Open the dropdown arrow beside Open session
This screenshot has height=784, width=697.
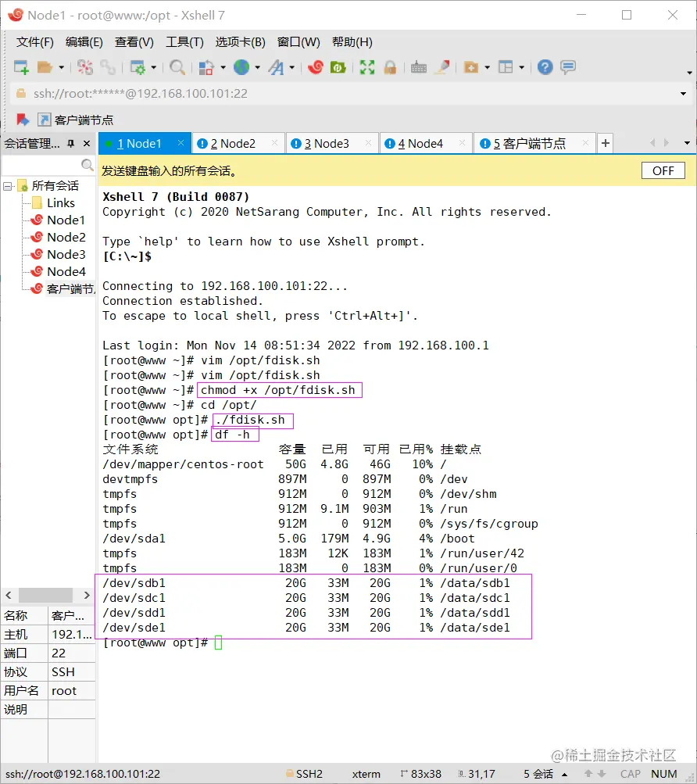[x=61, y=67]
